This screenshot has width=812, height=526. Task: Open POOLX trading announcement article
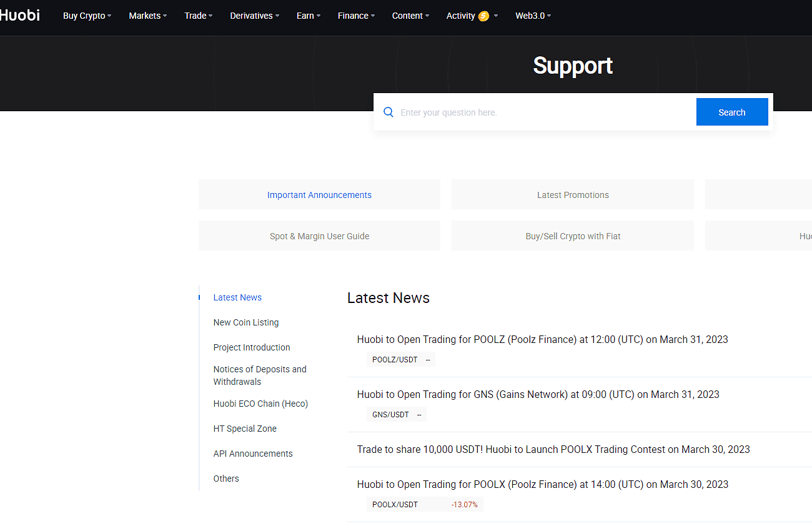[x=542, y=485]
